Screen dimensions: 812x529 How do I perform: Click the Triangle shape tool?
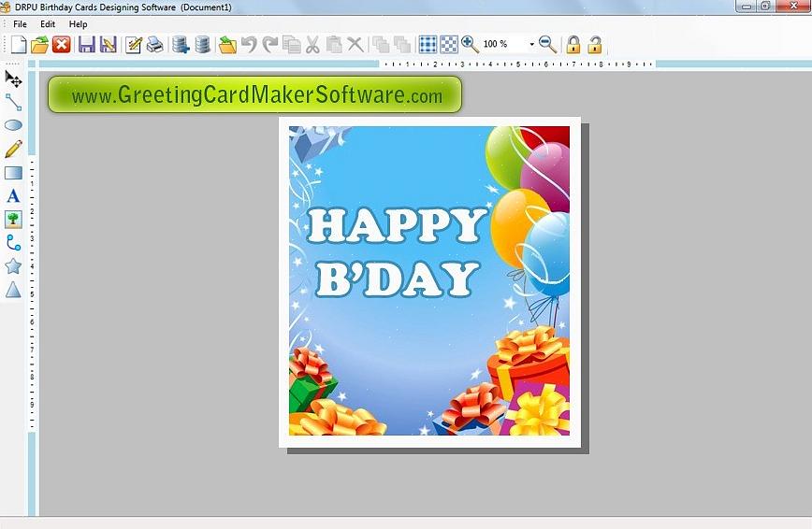[13, 290]
